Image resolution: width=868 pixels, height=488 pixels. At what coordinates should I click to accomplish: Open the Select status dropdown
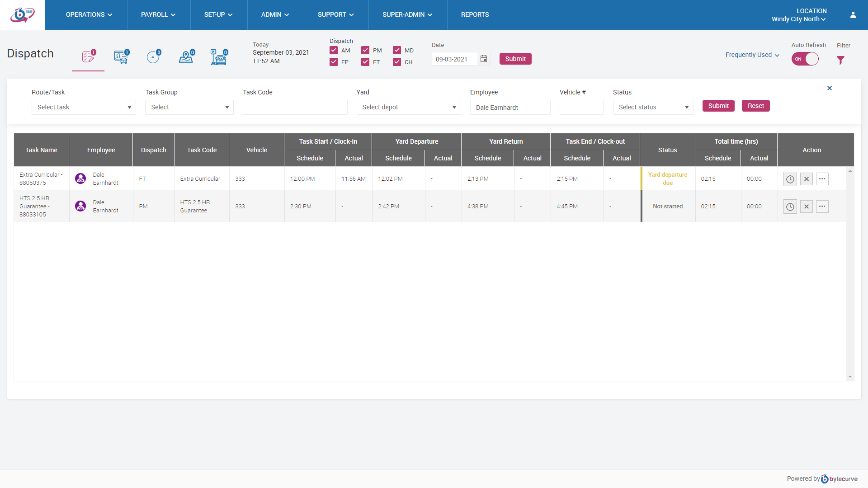coord(653,107)
